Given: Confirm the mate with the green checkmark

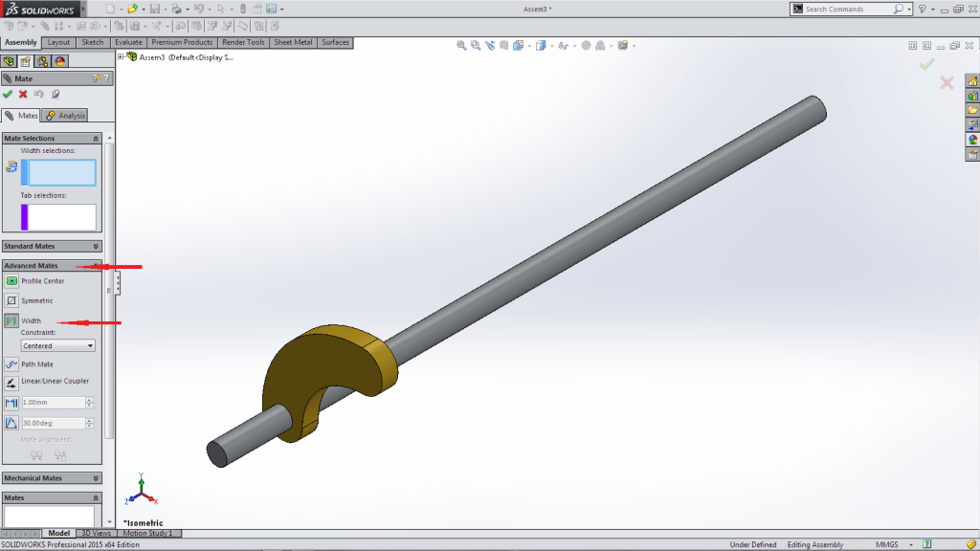Looking at the screenshot, I should [8, 95].
